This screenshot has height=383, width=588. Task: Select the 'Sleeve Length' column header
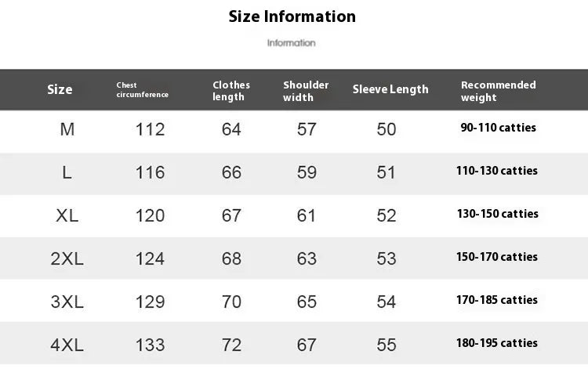click(390, 89)
